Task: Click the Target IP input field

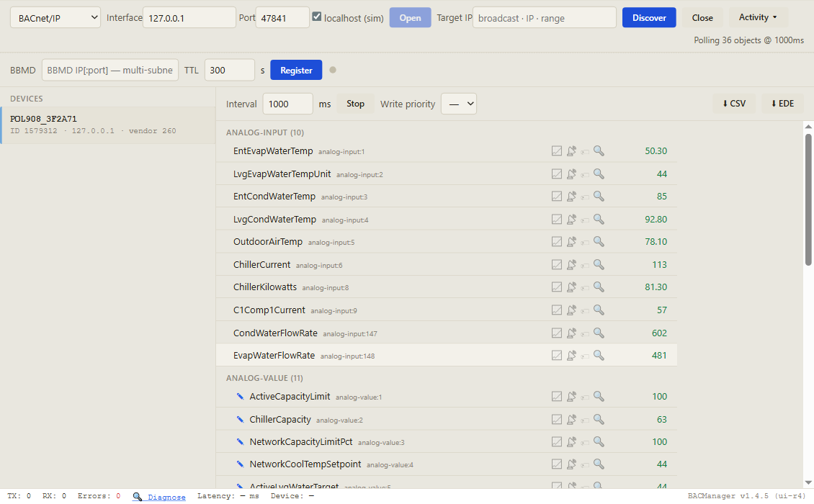Action: [x=545, y=18]
